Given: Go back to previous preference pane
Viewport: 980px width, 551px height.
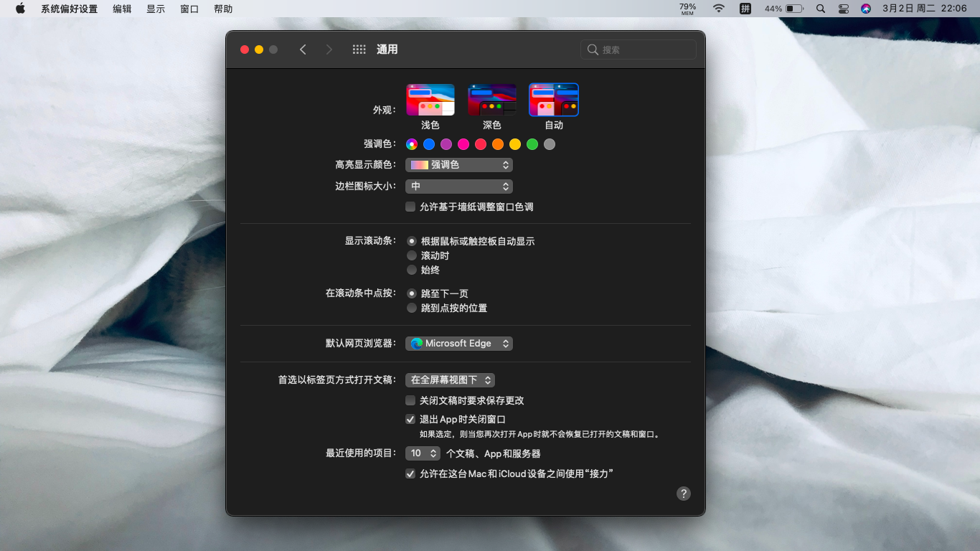Looking at the screenshot, I should point(303,50).
